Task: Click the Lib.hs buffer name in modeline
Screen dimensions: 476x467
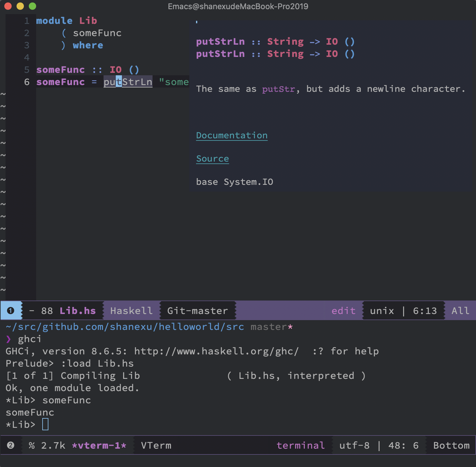Action: 77,311
